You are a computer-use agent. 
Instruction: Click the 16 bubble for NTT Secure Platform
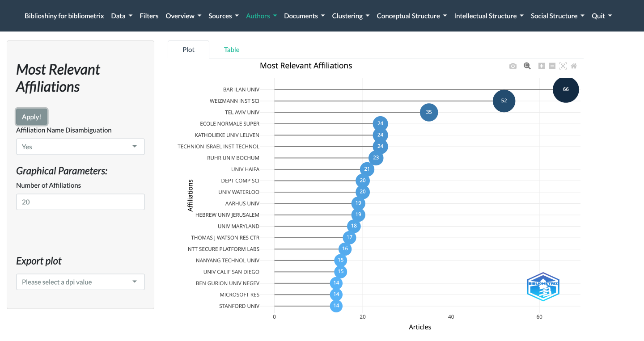pos(345,249)
